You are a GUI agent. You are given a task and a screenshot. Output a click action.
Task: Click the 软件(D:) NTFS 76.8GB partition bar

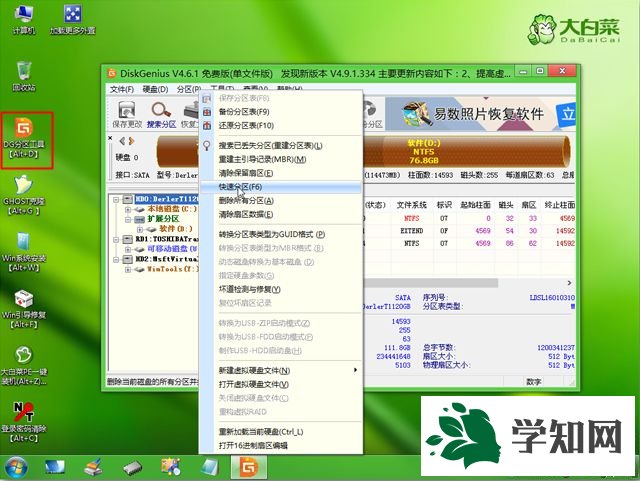click(x=465, y=151)
